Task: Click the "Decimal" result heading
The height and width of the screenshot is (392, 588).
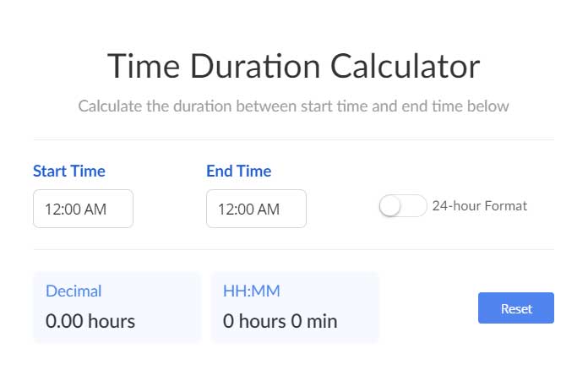Action: click(73, 291)
